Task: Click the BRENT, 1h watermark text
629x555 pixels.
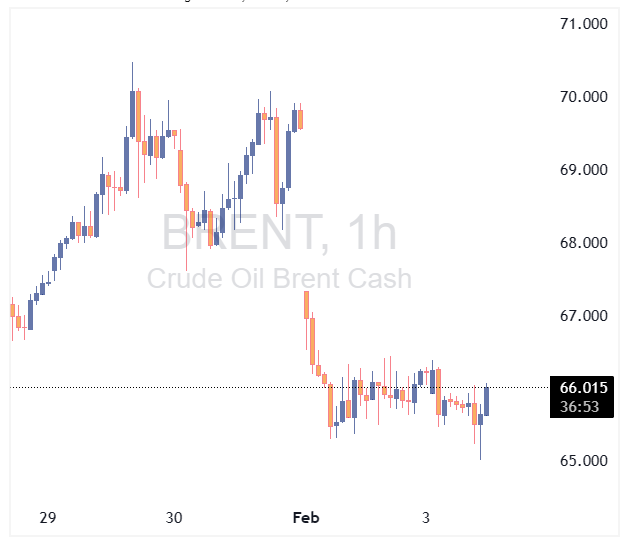Action: (x=280, y=234)
